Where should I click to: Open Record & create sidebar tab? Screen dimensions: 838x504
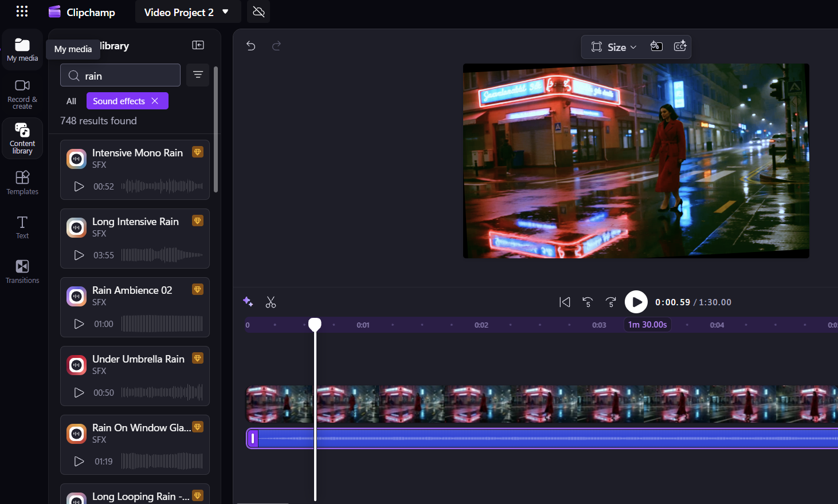[x=22, y=94]
